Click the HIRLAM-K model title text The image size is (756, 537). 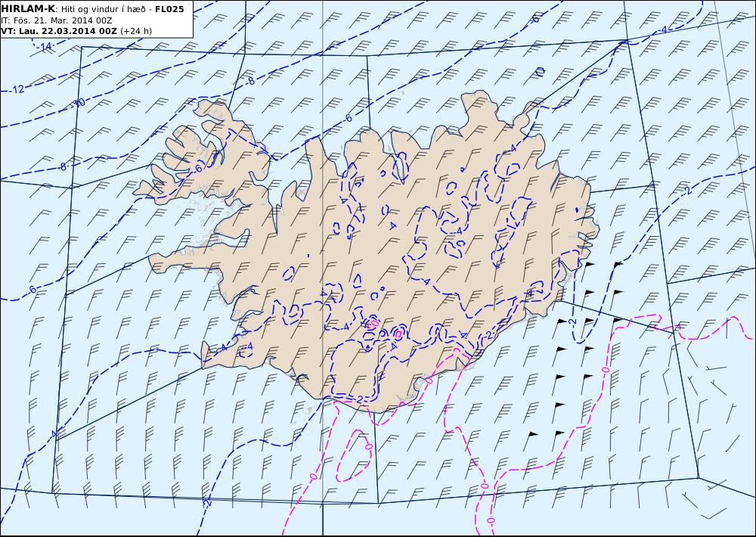tap(28, 9)
